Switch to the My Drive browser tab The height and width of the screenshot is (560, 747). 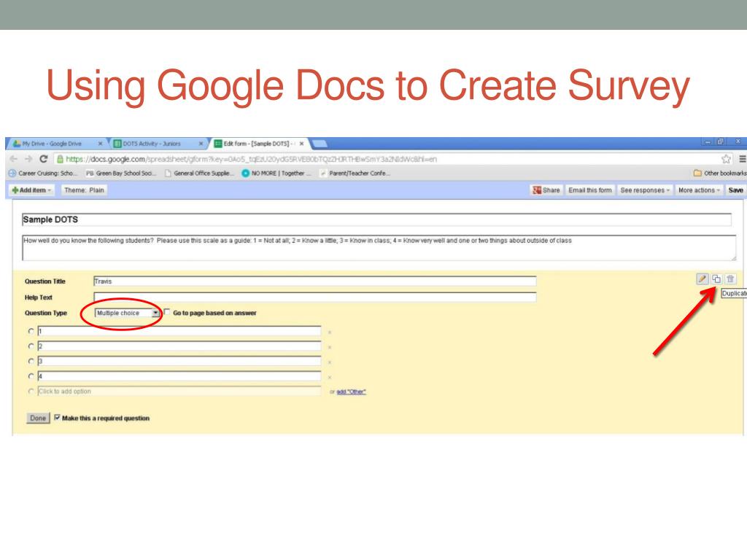click(55, 144)
